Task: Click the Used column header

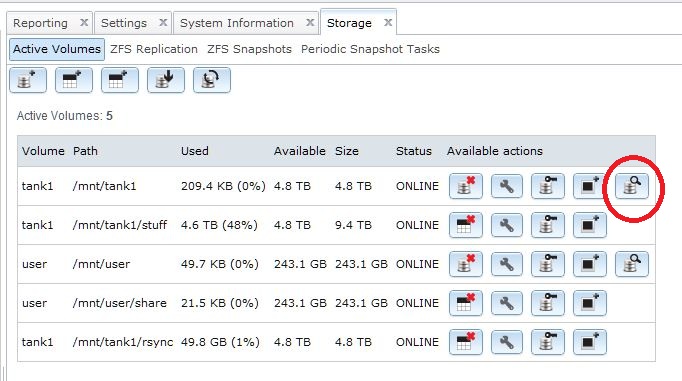Action: [194, 151]
